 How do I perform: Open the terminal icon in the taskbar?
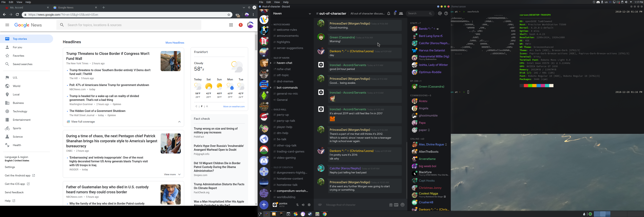tap(281, 214)
